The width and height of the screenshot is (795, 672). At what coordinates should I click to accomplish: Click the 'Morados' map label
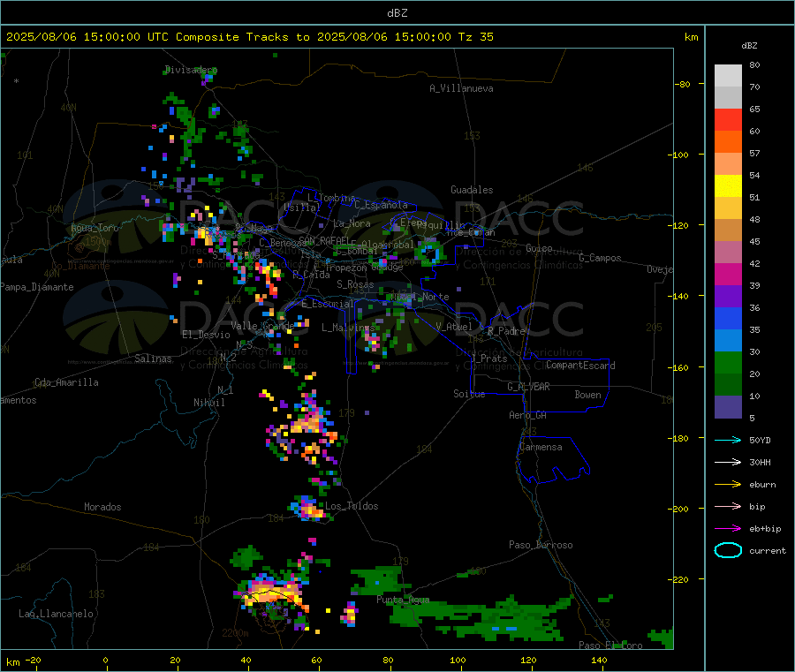[102, 507]
